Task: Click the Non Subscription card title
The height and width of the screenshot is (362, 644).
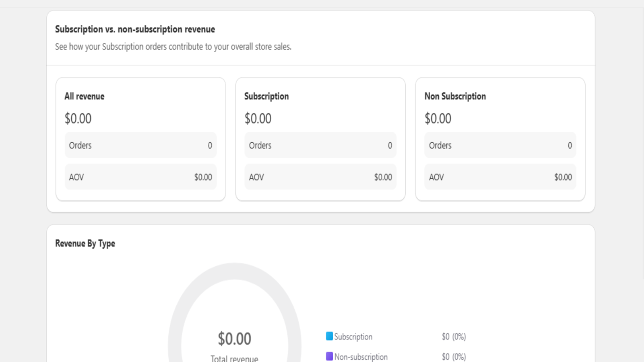Action: point(455,96)
